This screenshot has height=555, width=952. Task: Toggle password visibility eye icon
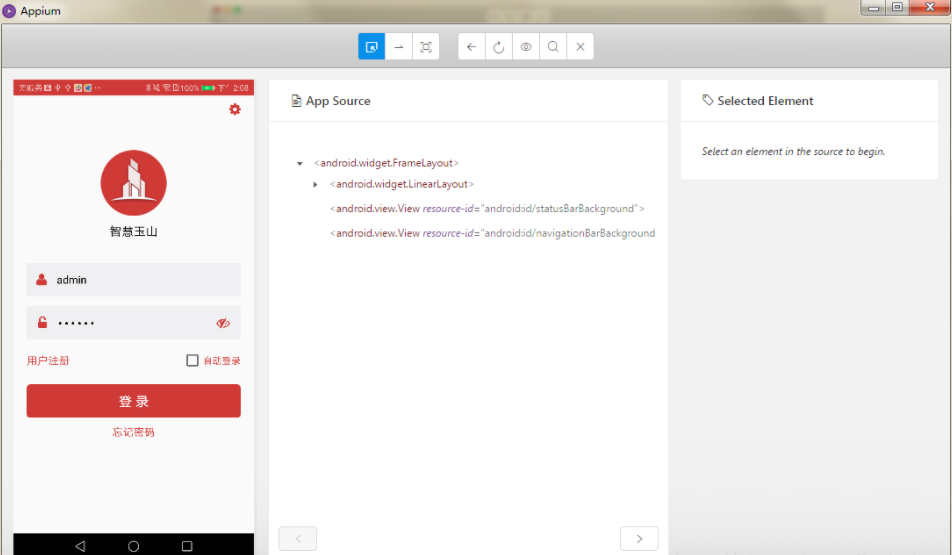click(223, 323)
